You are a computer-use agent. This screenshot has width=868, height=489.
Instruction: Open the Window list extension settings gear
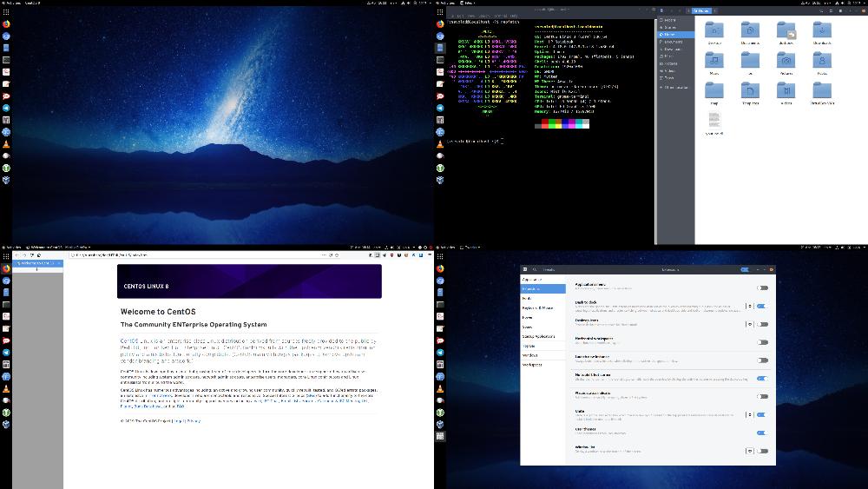[x=750, y=451]
